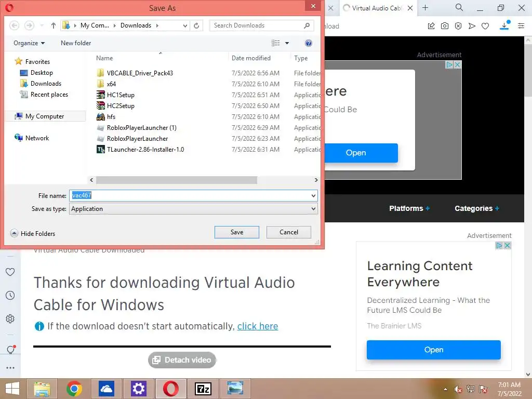Click Detach video button

(x=182, y=360)
